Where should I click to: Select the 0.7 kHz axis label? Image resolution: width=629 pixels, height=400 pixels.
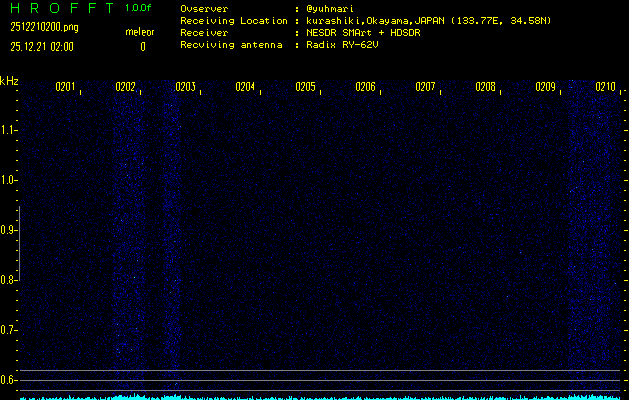click(x=8, y=330)
